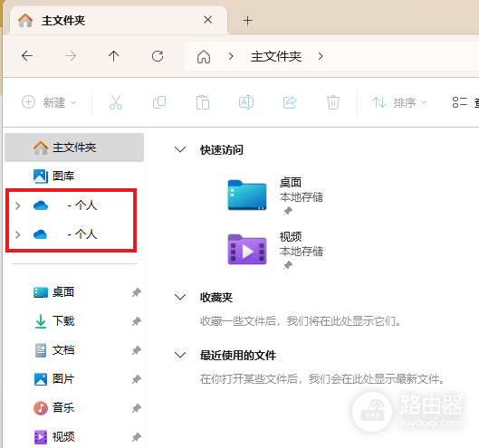Click pin icon beside sidebar 下载
479x448 pixels.
(136, 321)
